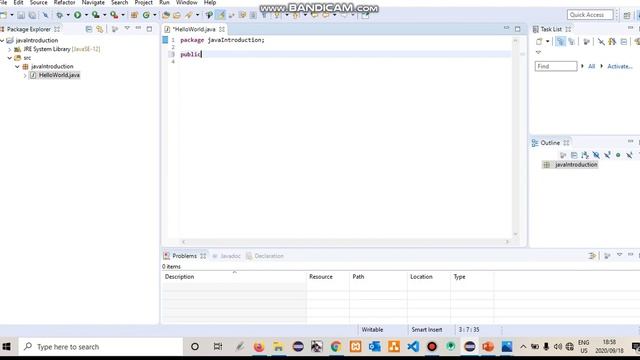This screenshot has width=640, height=360.
Task: Open the Project menu
Action: (143, 2)
